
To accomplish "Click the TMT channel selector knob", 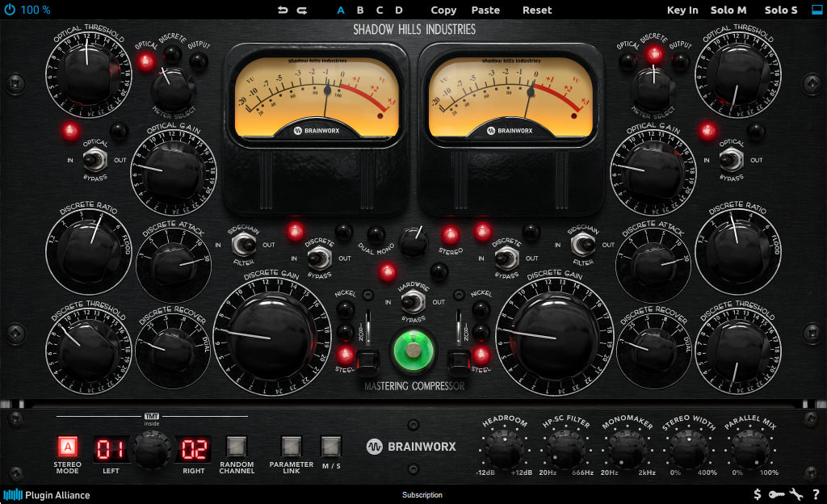I will (x=152, y=450).
